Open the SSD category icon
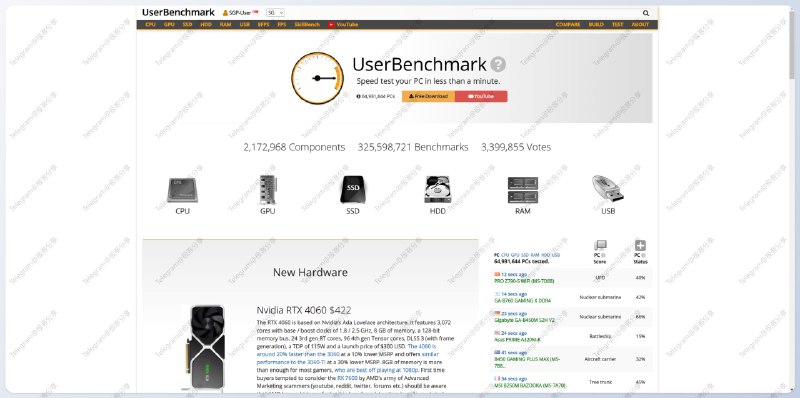 [353, 190]
